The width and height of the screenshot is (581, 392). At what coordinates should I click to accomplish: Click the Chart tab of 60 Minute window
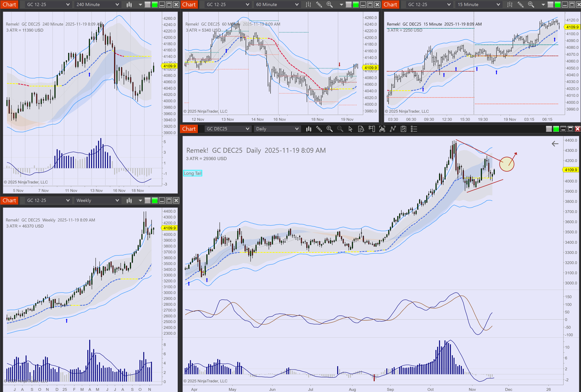(x=189, y=4)
